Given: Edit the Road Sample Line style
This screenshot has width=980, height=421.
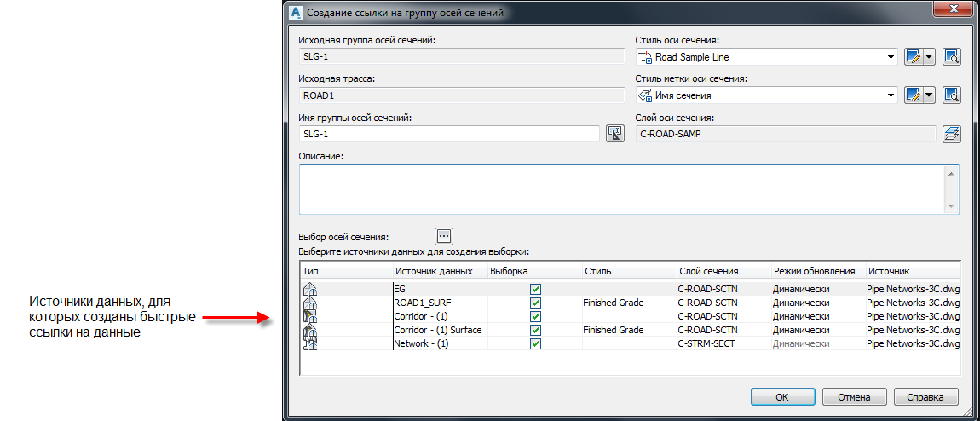Looking at the screenshot, I should pos(914,57).
